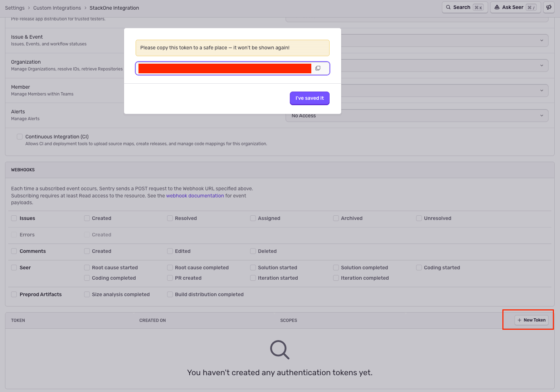560x392 pixels.
Task: Open Alerts No Access dropdown
Action: tap(417, 116)
